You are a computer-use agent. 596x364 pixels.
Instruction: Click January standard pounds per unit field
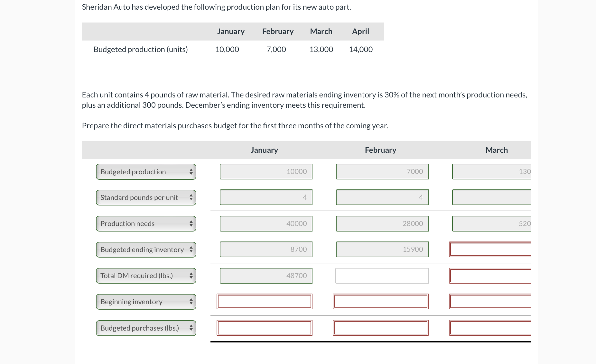266,197
